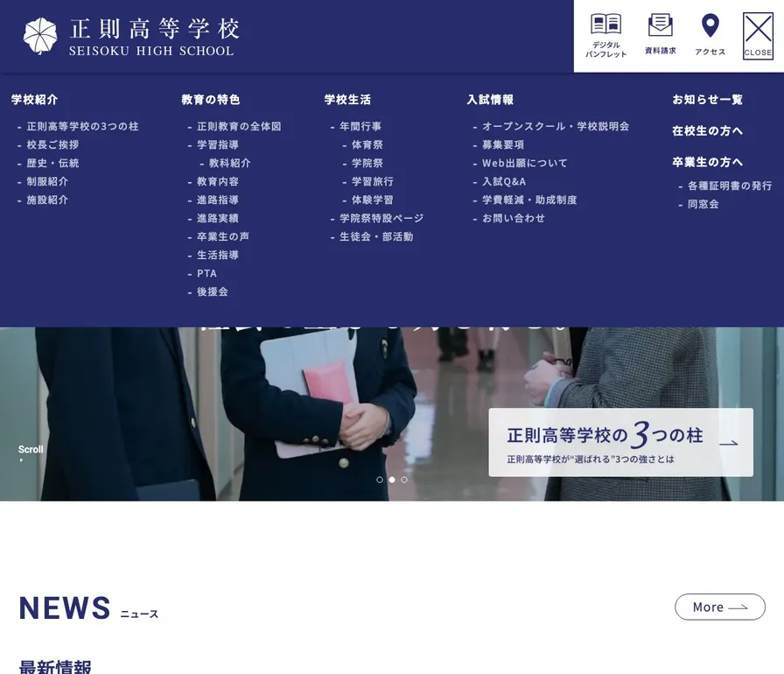Select the third carousel dot

tap(404, 480)
